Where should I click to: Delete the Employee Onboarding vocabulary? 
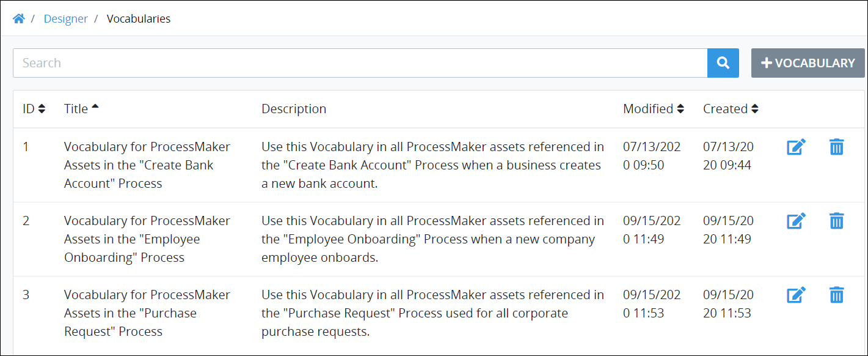(836, 221)
